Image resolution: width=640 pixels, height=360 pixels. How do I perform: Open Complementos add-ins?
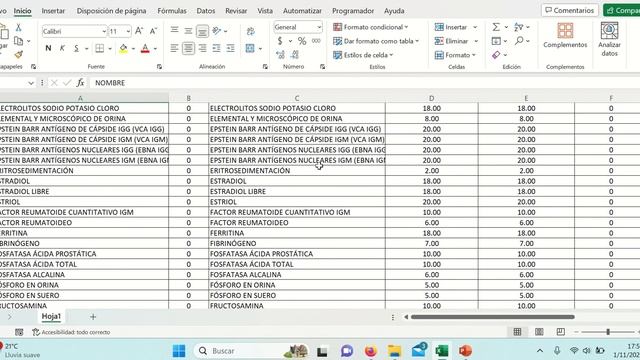click(x=565, y=35)
